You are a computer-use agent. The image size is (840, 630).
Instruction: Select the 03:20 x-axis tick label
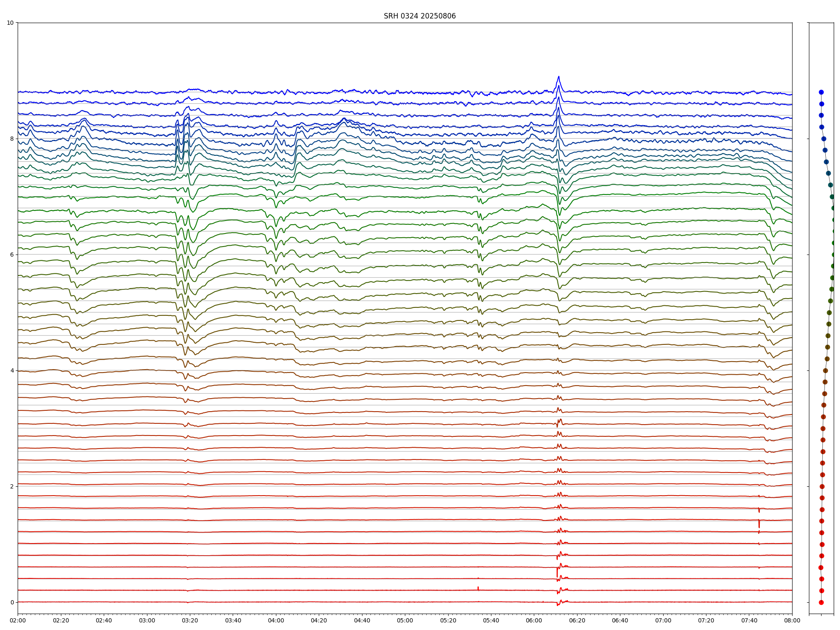coord(190,620)
